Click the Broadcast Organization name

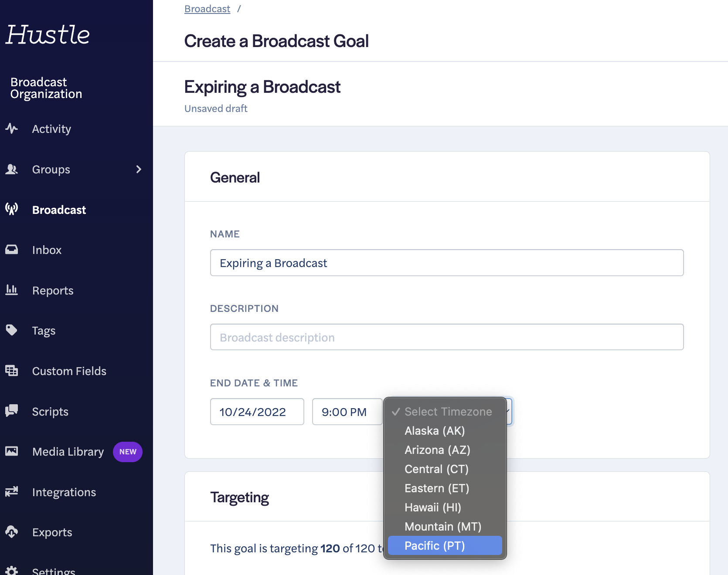46,88
